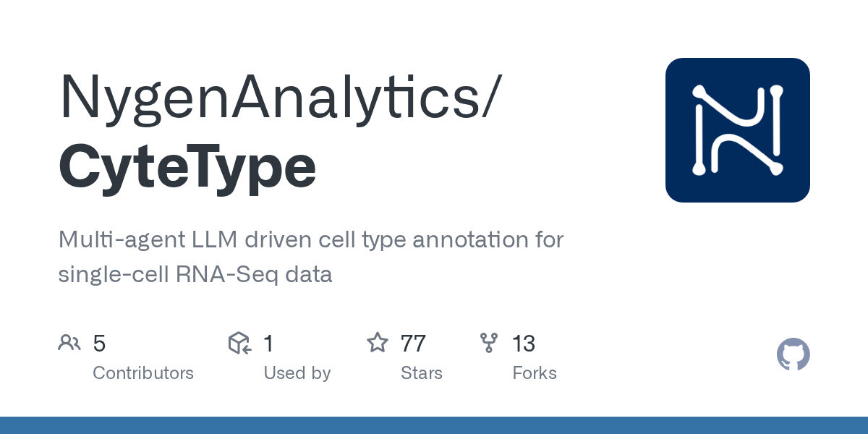Open the NygenAnalytics square logo image
The image size is (868, 434).
[737, 130]
